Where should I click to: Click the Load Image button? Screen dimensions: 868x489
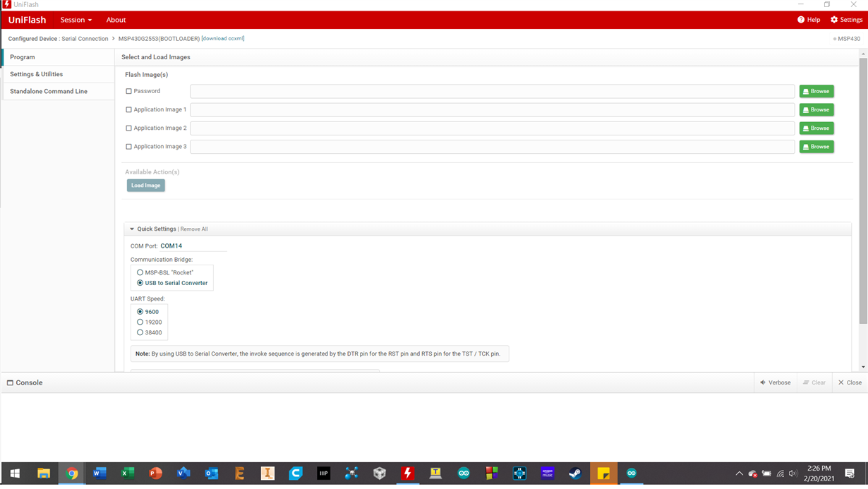coord(146,186)
